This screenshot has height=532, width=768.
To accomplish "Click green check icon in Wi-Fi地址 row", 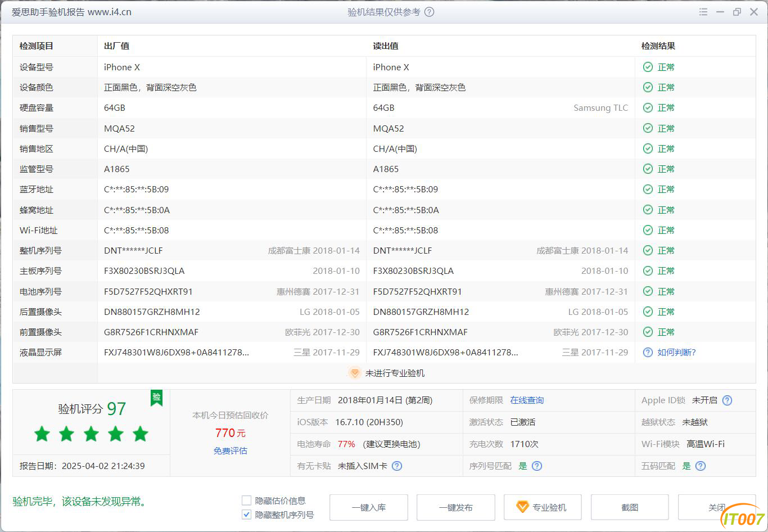I will [x=648, y=230].
